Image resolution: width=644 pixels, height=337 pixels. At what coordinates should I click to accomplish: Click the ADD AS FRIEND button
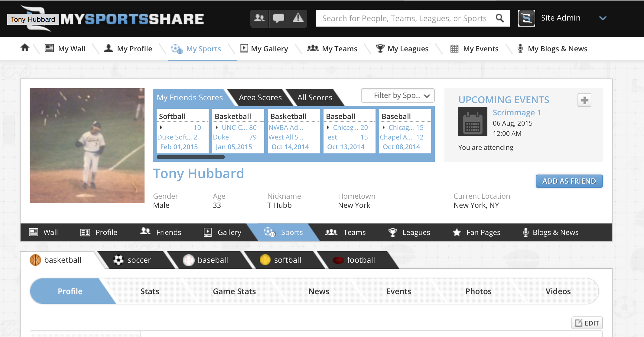[x=569, y=181]
